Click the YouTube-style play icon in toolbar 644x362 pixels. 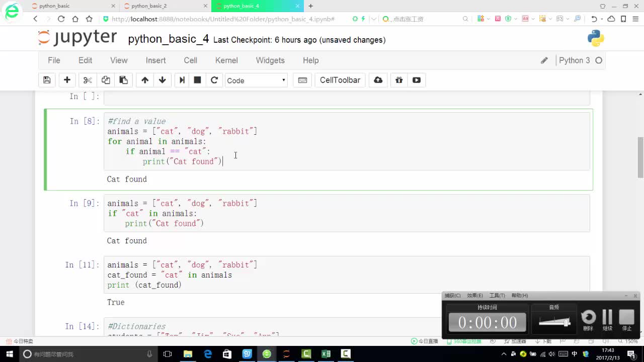[x=417, y=80]
